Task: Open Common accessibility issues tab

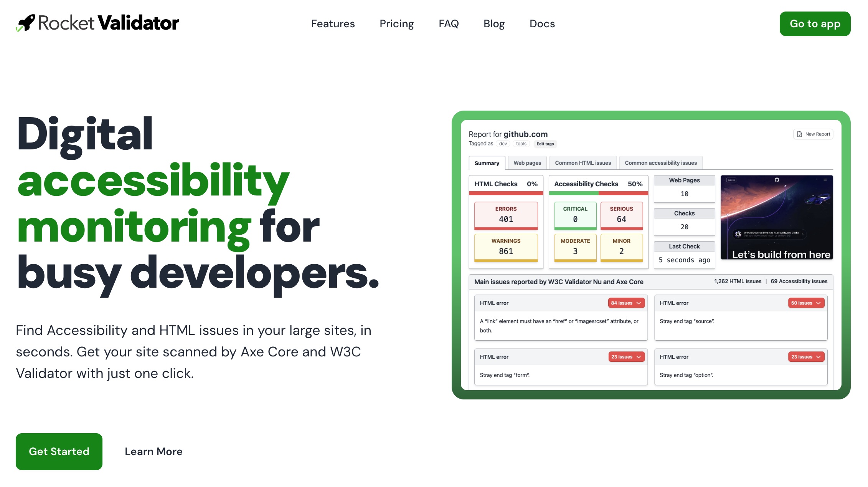Action: pos(660,162)
